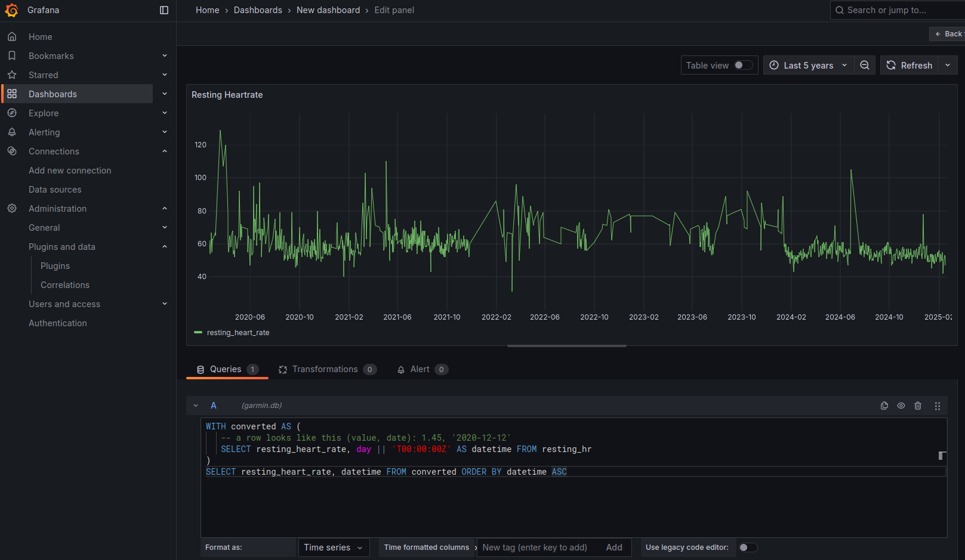The width and height of the screenshot is (965, 560).
Task: Click the Refresh button
Action: tap(909, 66)
